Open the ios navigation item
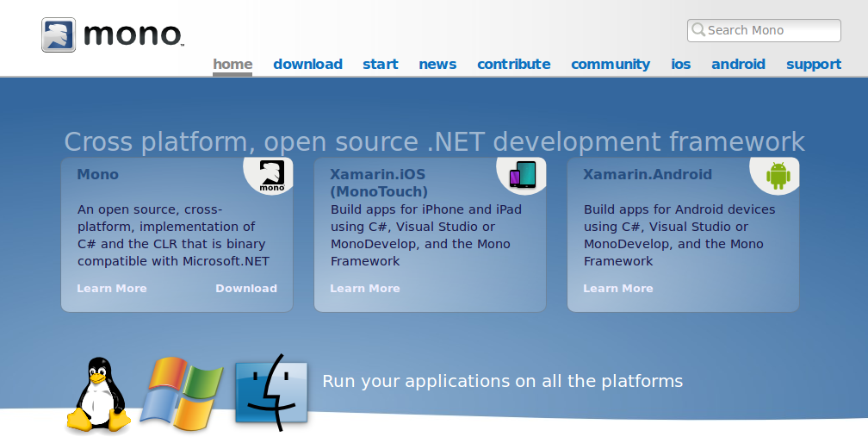 681,65
